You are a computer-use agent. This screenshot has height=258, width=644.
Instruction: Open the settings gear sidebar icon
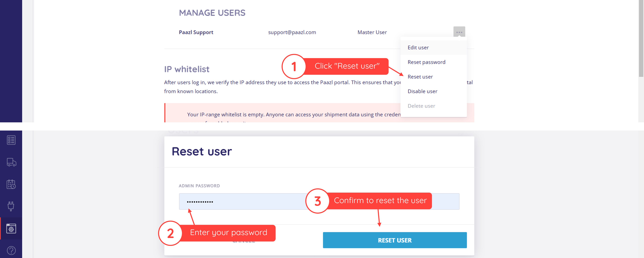tap(11, 228)
